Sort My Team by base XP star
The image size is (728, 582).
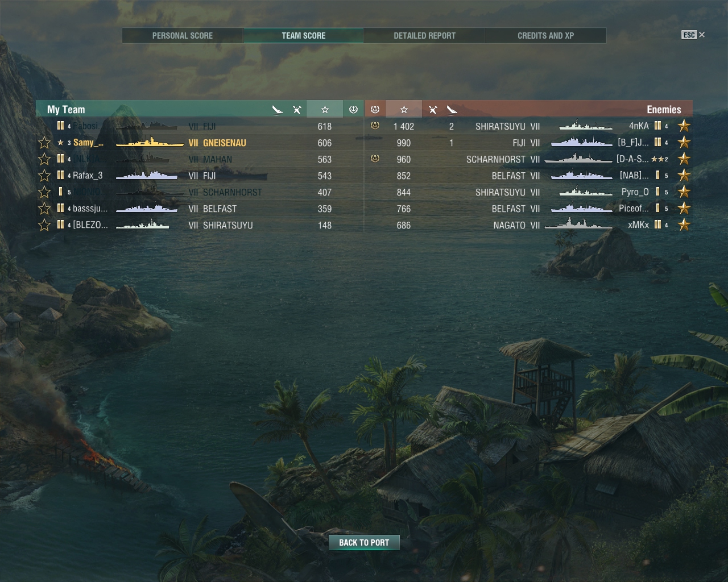click(x=325, y=109)
